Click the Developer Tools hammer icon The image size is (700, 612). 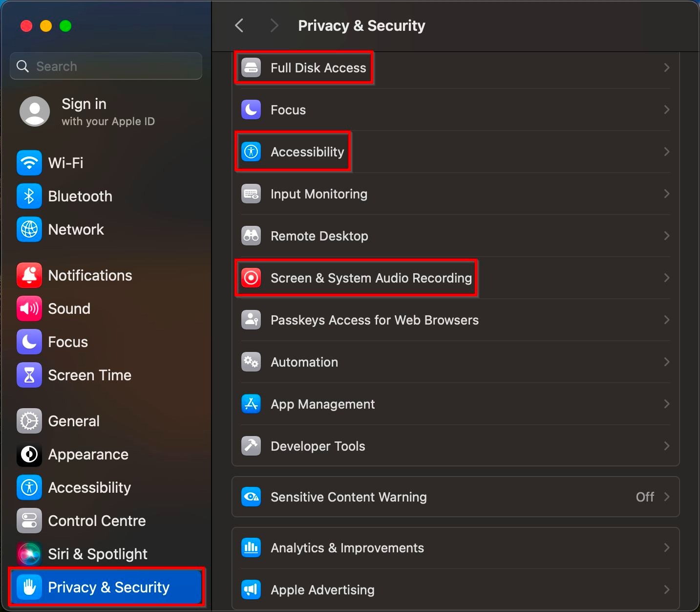[x=251, y=446]
